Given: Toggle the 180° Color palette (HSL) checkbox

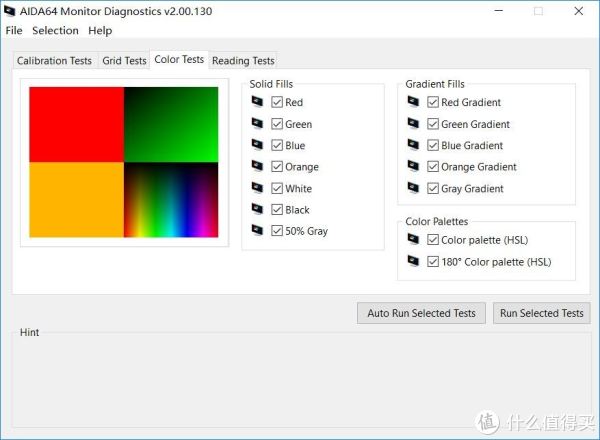Looking at the screenshot, I should click(x=433, y=262).
